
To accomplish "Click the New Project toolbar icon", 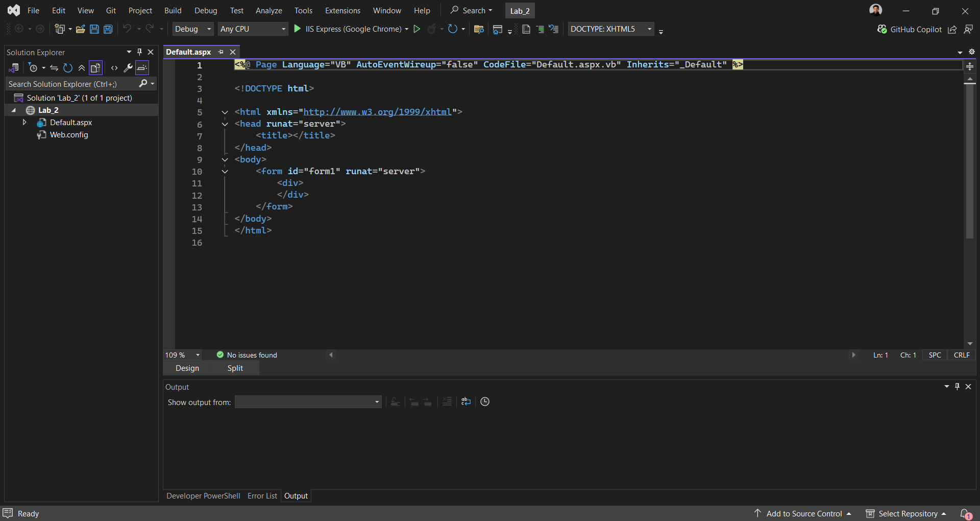I will coord(60,29).
